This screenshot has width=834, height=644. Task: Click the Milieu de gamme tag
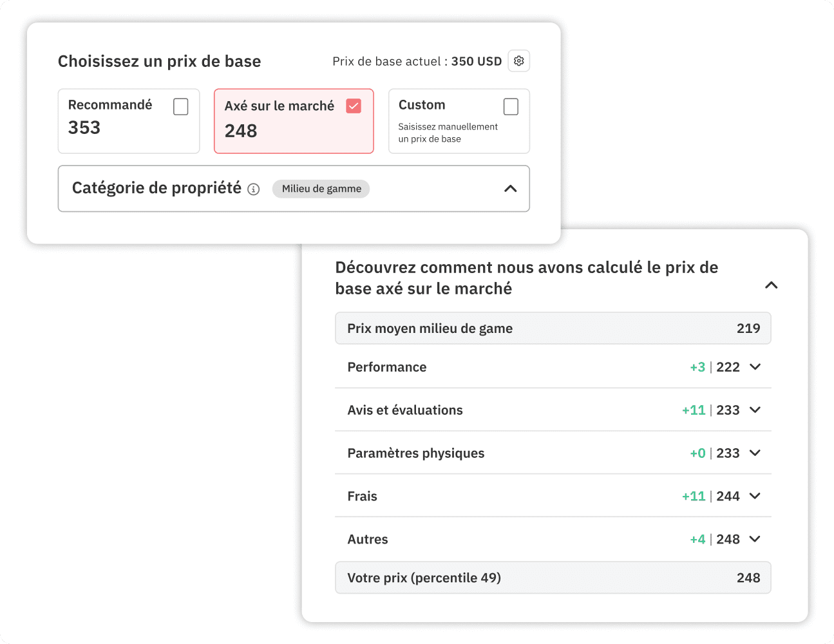(x=320, y=189)
